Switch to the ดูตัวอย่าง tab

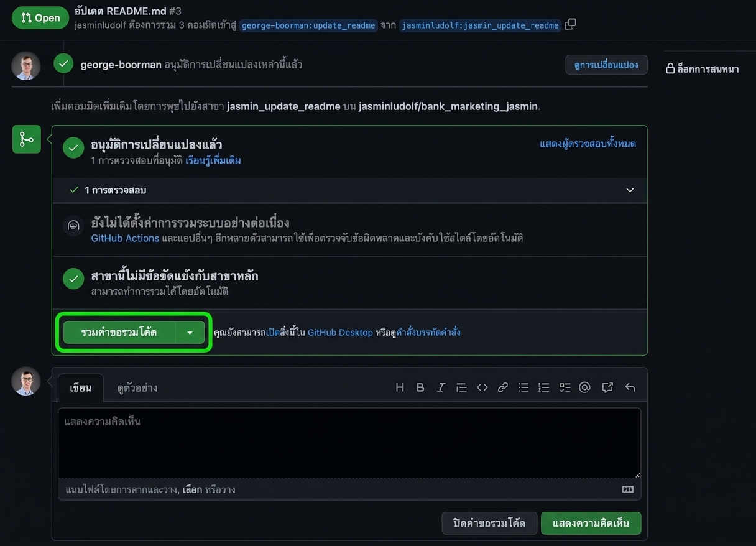coord(137,388)
